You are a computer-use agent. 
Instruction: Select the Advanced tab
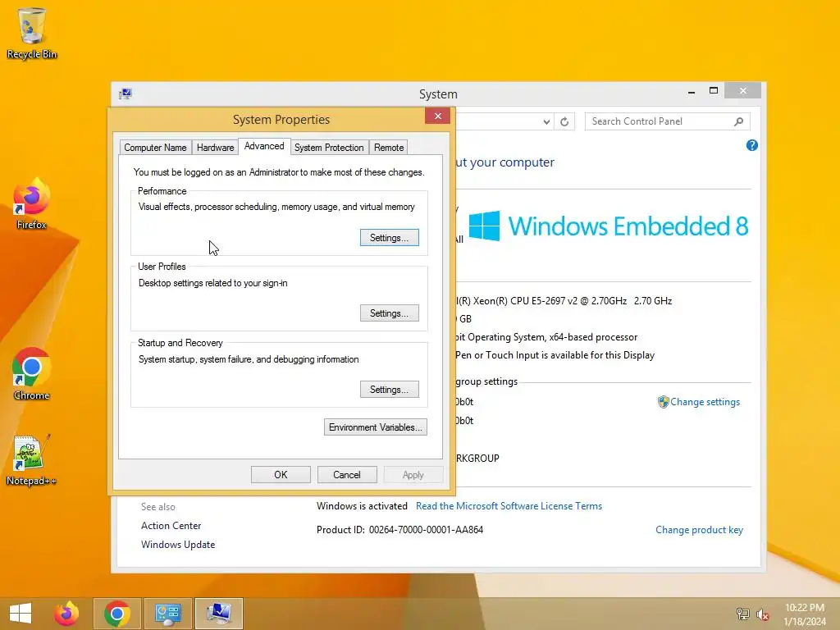264,146
